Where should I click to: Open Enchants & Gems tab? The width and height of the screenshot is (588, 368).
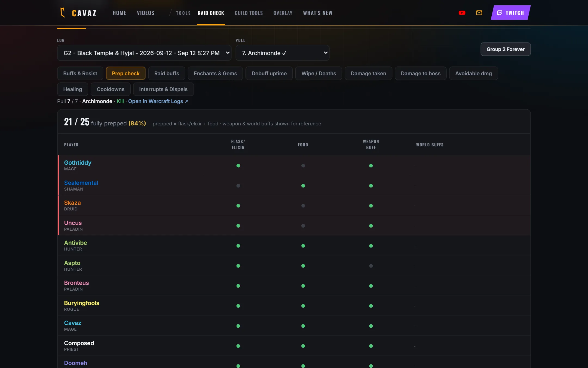215,73
